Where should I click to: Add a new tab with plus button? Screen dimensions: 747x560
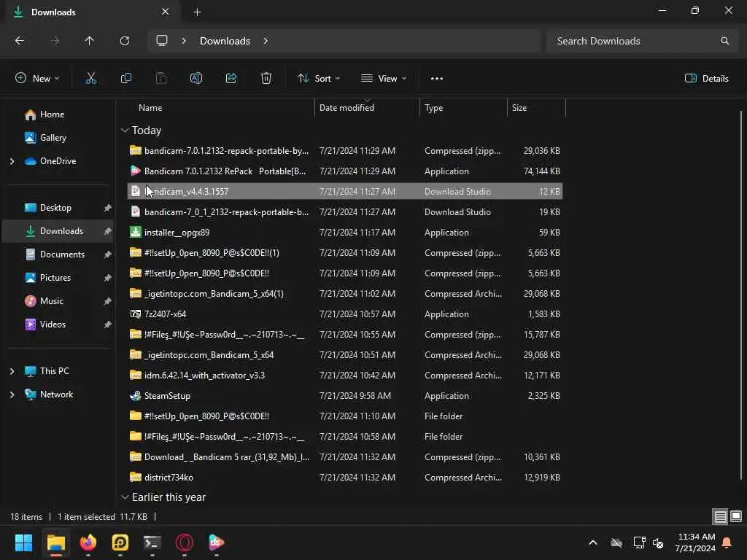tap(197, 12)
